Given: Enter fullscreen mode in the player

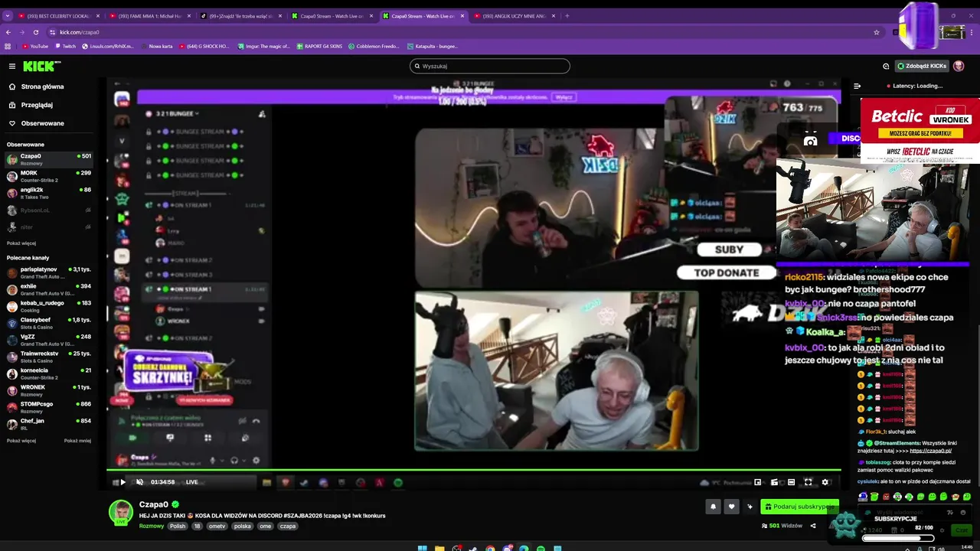Looking at the screenshot, I should [x=808, y=482].
